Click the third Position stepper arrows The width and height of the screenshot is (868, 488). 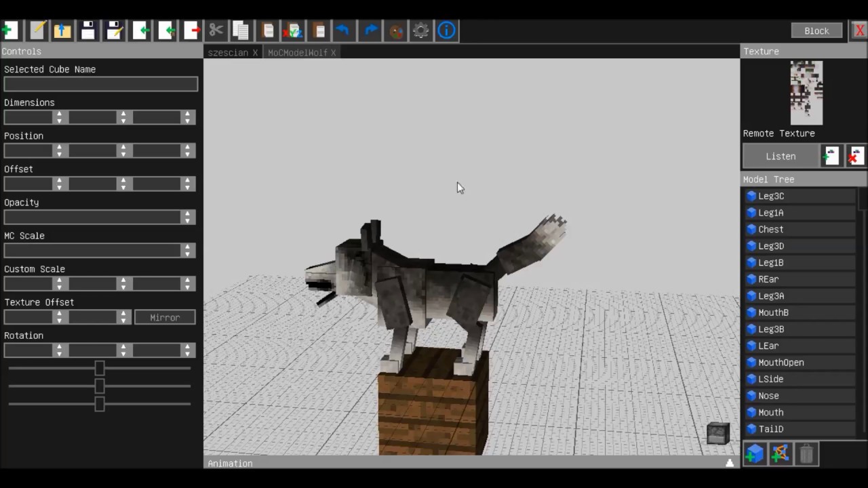click(x=187, y=150)
